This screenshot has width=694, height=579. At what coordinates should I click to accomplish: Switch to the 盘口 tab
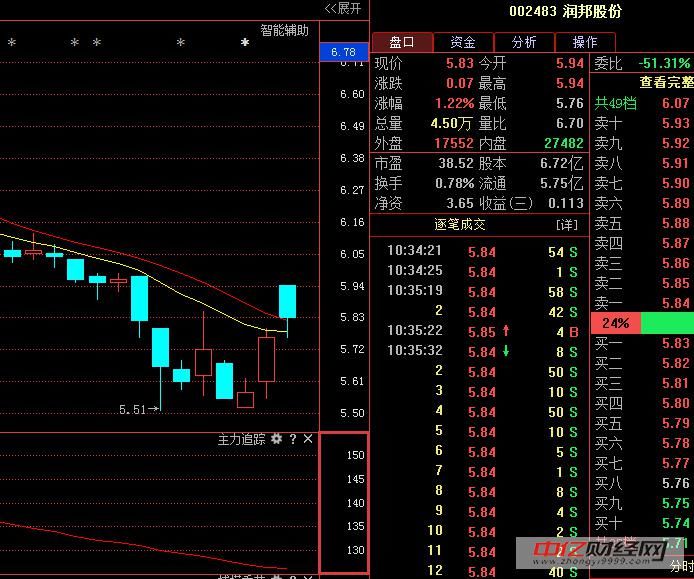pos(403,42)
